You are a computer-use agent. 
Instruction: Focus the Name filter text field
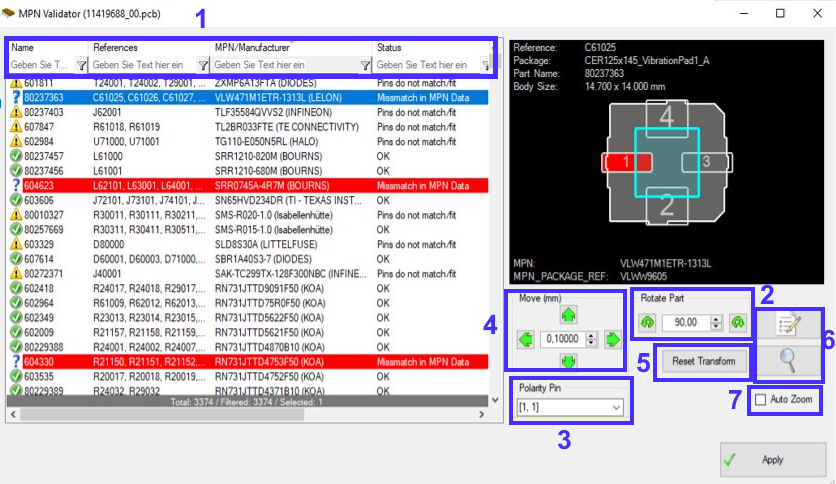click(x=42, y=65)
